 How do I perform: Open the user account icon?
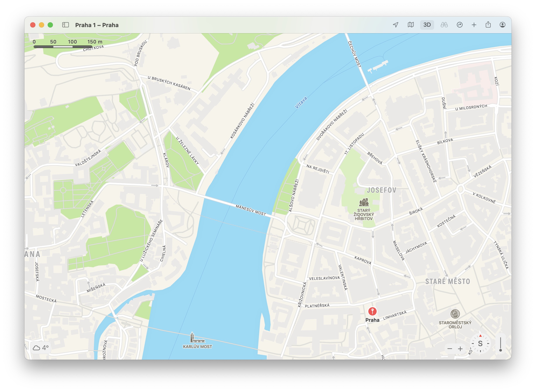502,25
